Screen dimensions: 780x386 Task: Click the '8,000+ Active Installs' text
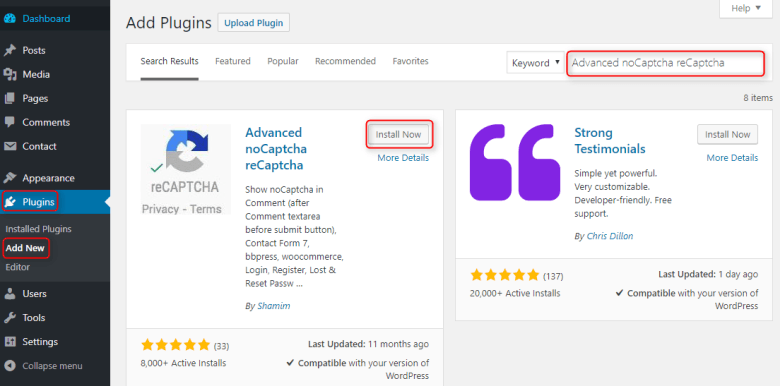184,363
